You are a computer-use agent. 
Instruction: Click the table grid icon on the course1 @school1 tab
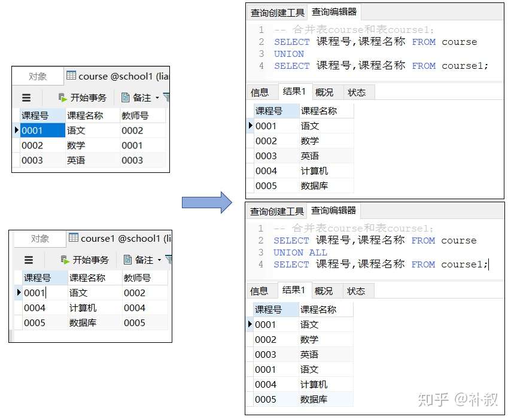tap(73, 238)
